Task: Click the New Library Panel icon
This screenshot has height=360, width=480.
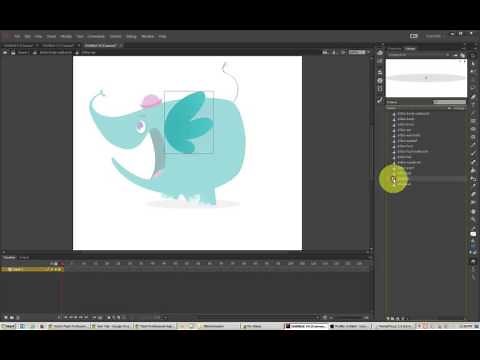Action: (462, 55)
